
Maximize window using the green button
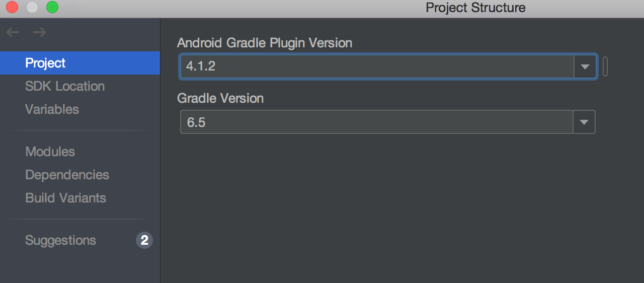pos(52,7)
